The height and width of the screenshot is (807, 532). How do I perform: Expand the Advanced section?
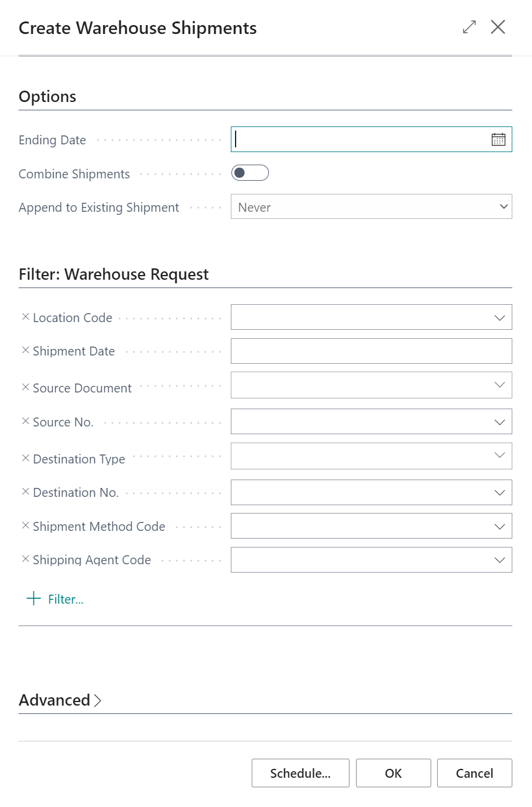(x=60, y=700)
